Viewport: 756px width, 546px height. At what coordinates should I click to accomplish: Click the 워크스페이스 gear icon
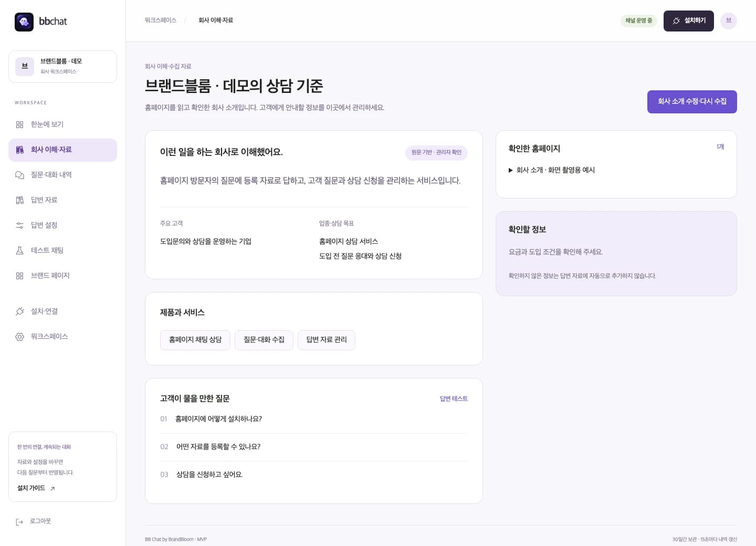(19, 337)
